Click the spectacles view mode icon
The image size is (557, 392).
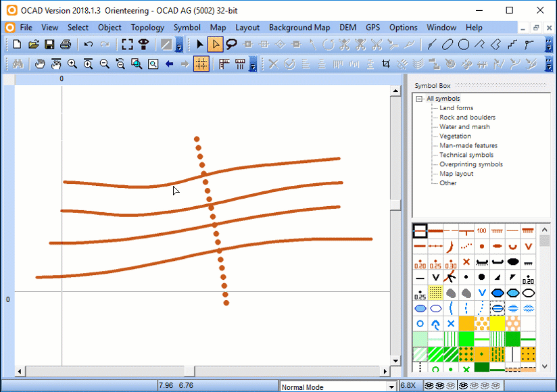point(144,45)
